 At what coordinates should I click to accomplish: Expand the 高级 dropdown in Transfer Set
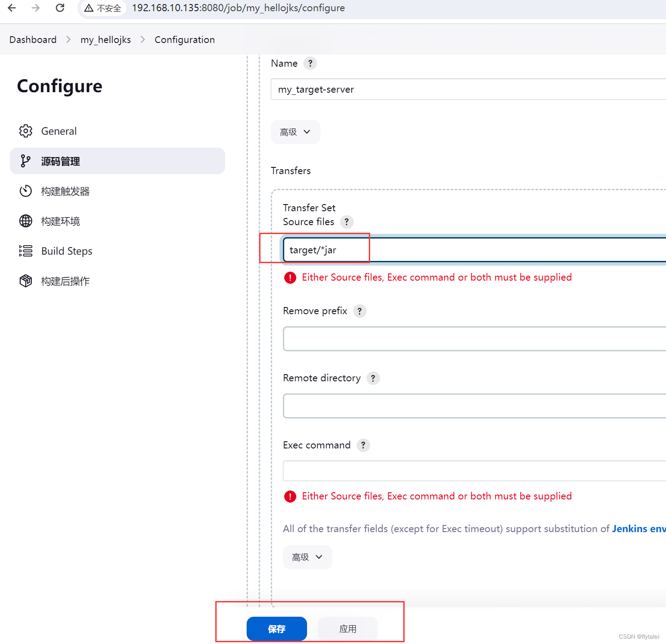[x=307, y=557]
